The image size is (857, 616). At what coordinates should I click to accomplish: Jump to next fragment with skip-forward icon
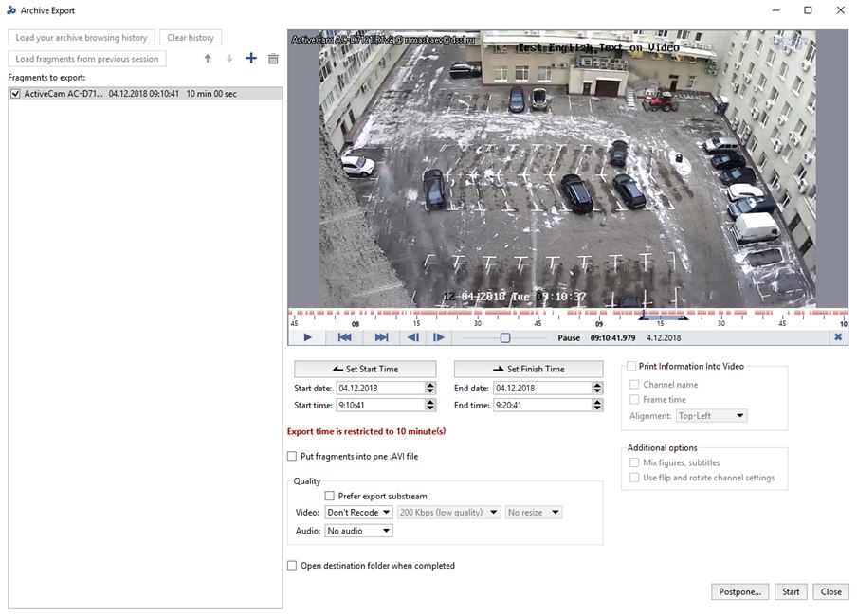point(381,337)
